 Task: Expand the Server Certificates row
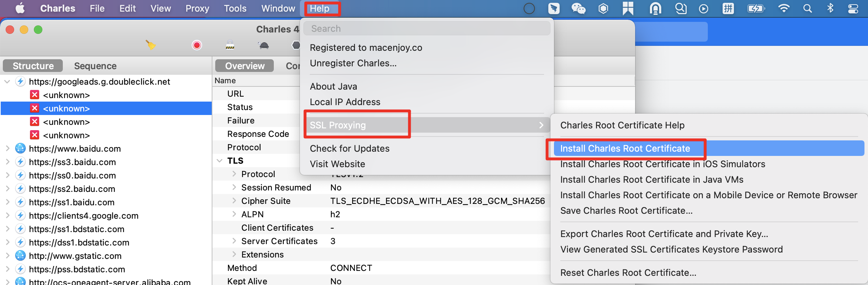point(234,241)
